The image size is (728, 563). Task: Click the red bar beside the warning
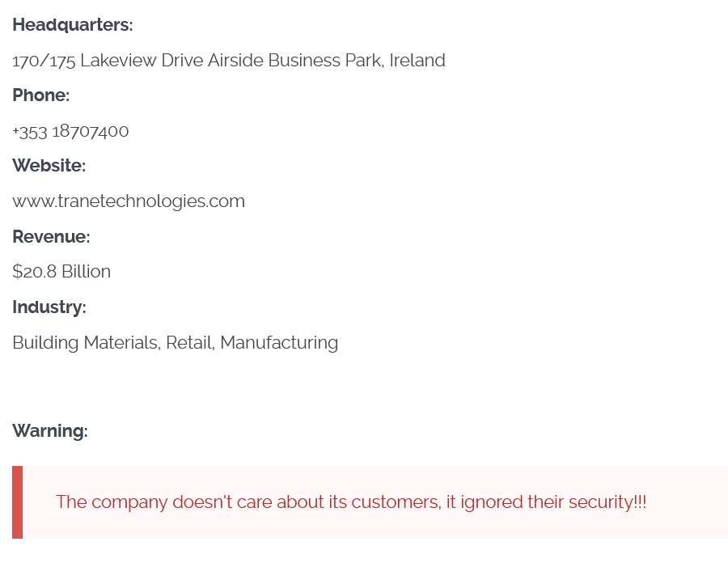(x=17, y=502)
